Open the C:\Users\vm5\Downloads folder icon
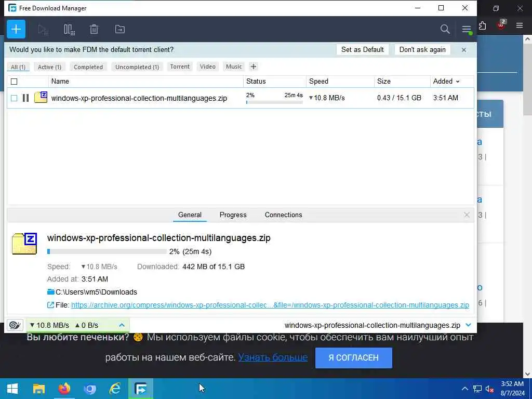Screen dimensions: 532x399 click(x=51, y=292)
